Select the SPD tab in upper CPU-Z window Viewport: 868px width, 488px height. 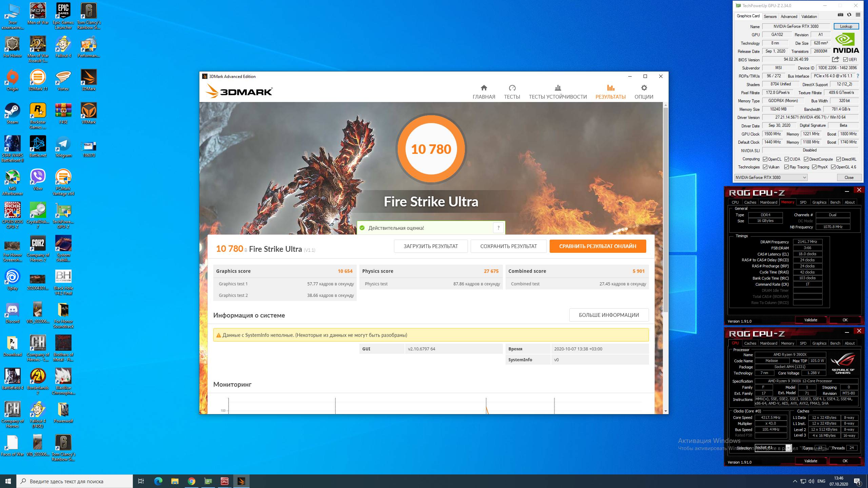click(803, 202)
